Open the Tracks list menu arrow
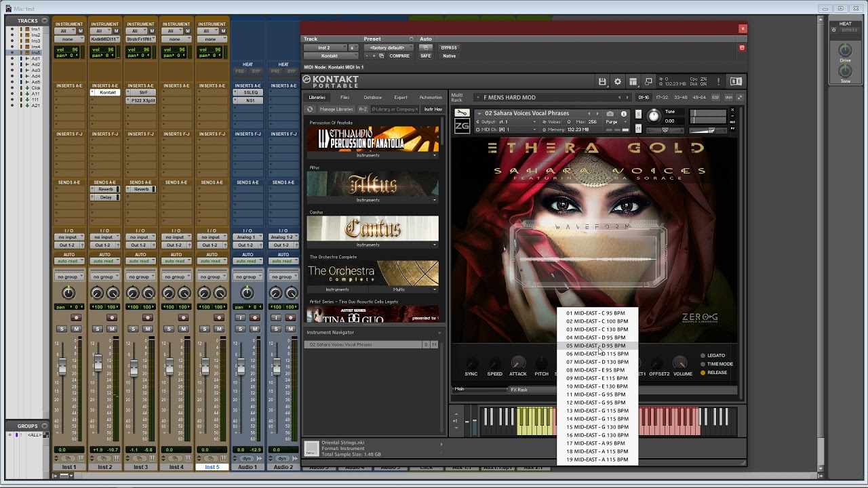This screenshot has width=868, height=488. click(44, 21)
